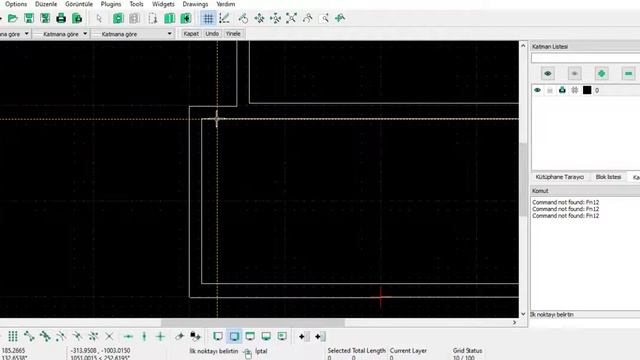Enable restrict vertical snapping icon
The height and width of the screenshot is (360, 640).
coord(144,336)
